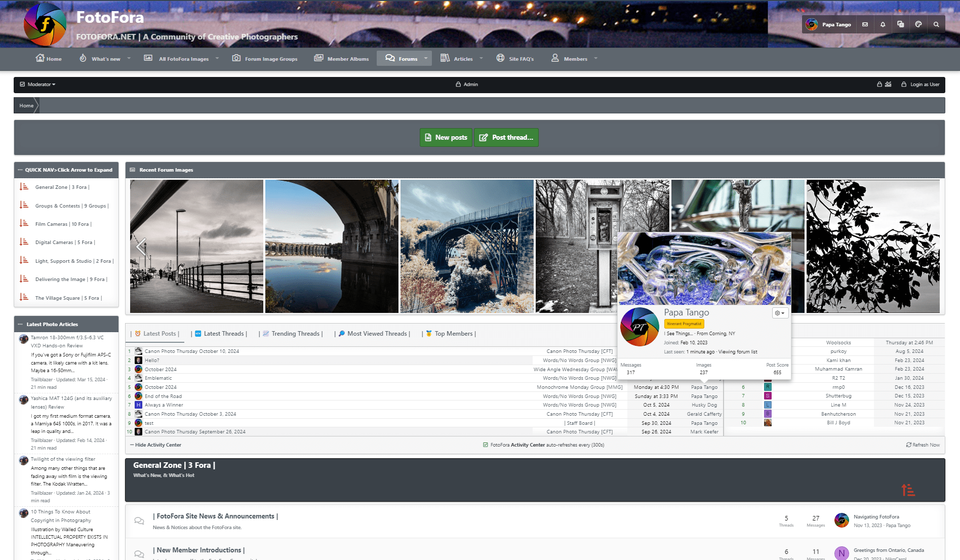This screenshot has height=560, width=960.
Task: Open the style chooser palette icon
Action: click(x=918, y=24)
